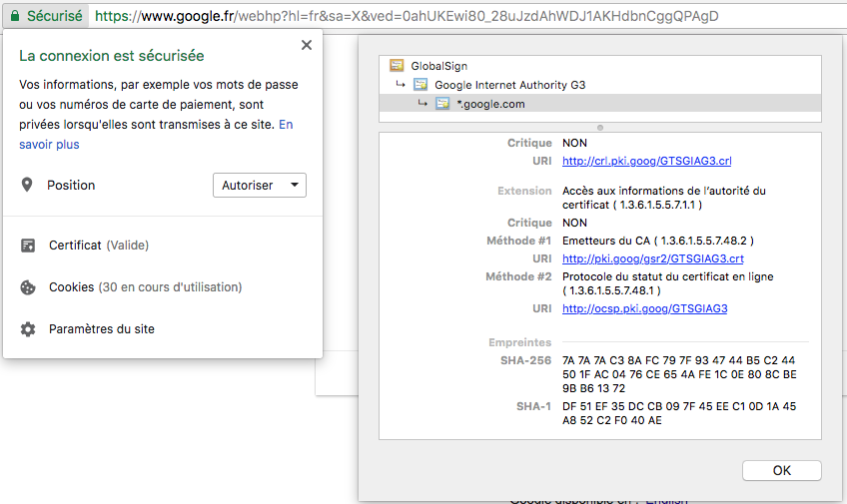The height and width of the screenshot is (504, 847).
Task: Click the Méthode #2 label
Action: (518, 276)
